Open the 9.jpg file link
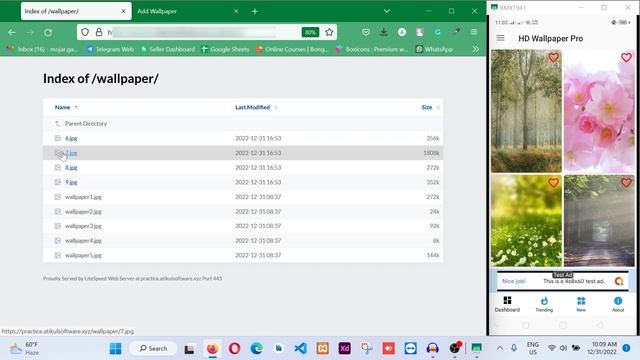 click(71, 182)
